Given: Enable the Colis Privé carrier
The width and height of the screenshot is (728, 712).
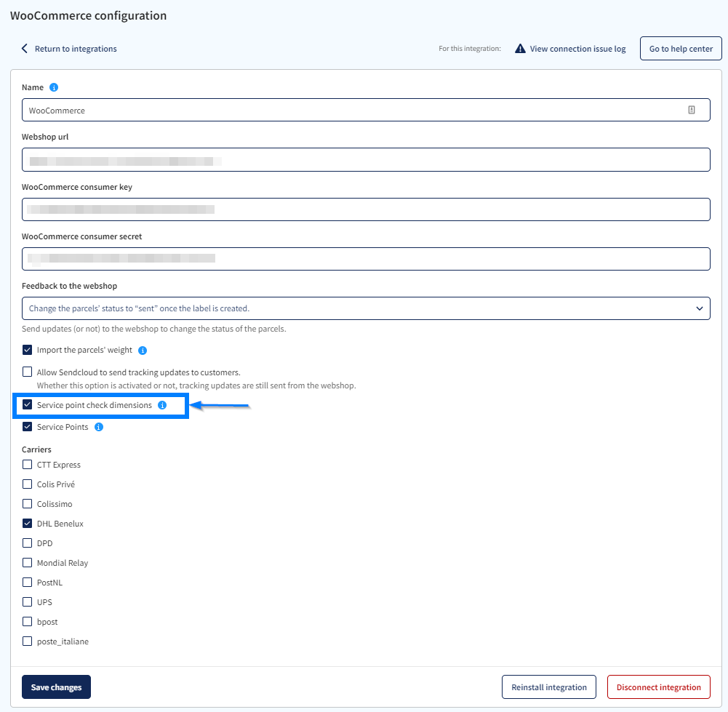Looking at the screenshot, I should [28, 484].
